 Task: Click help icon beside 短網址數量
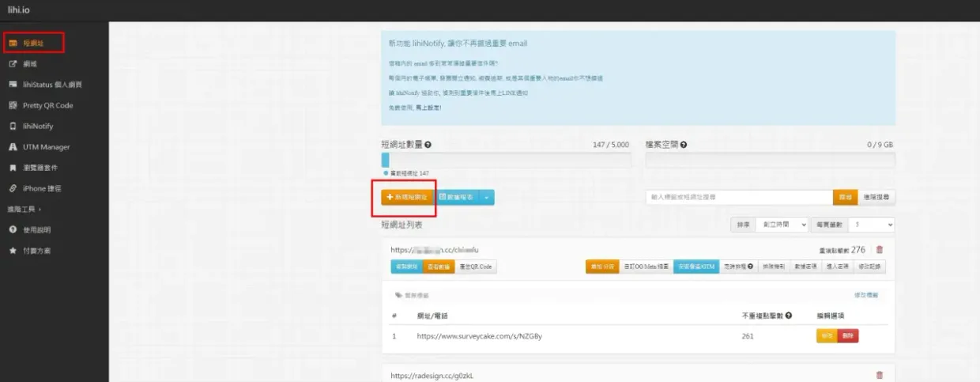428,146
